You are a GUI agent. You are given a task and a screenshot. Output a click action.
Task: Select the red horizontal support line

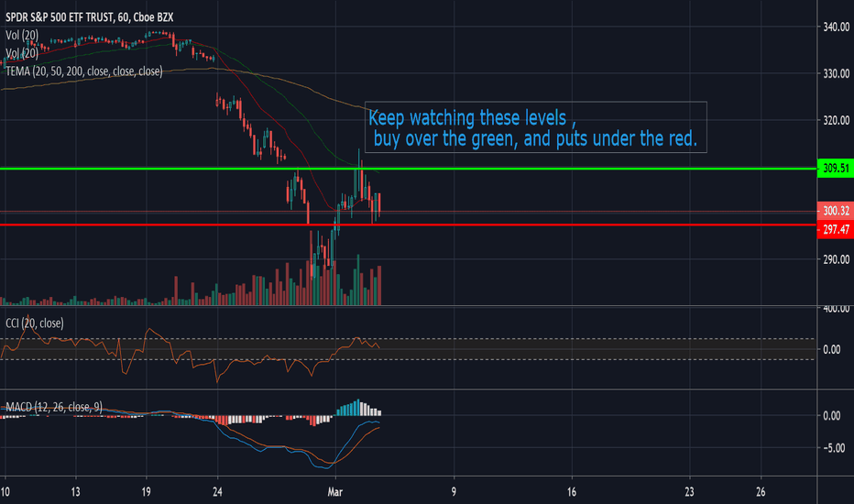[409, 225]
